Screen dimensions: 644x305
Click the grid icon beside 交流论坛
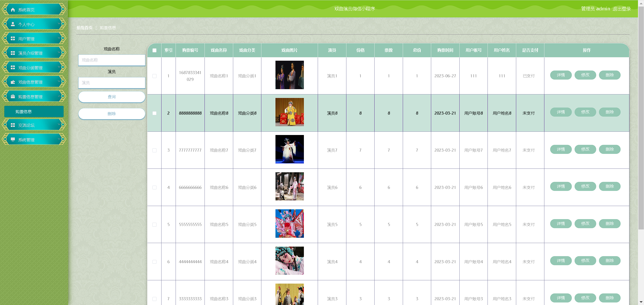coord(13,125)
